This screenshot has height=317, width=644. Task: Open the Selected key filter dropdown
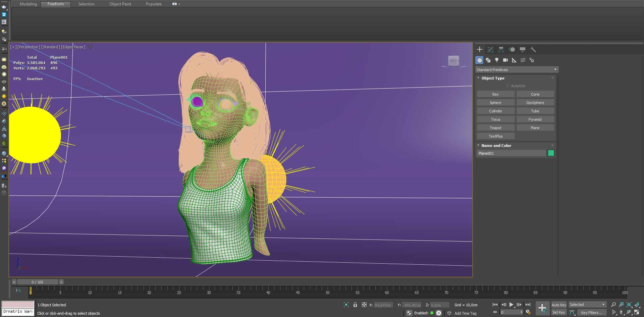587,305
